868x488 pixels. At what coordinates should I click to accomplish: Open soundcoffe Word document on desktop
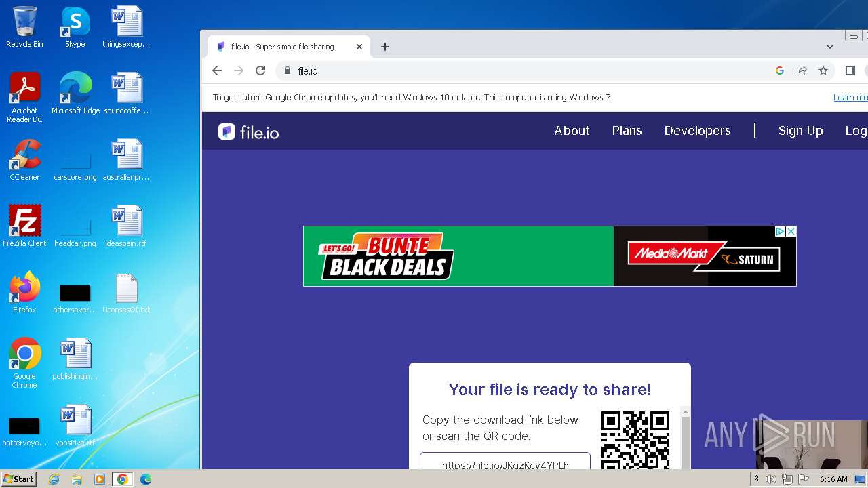(126, 94)
